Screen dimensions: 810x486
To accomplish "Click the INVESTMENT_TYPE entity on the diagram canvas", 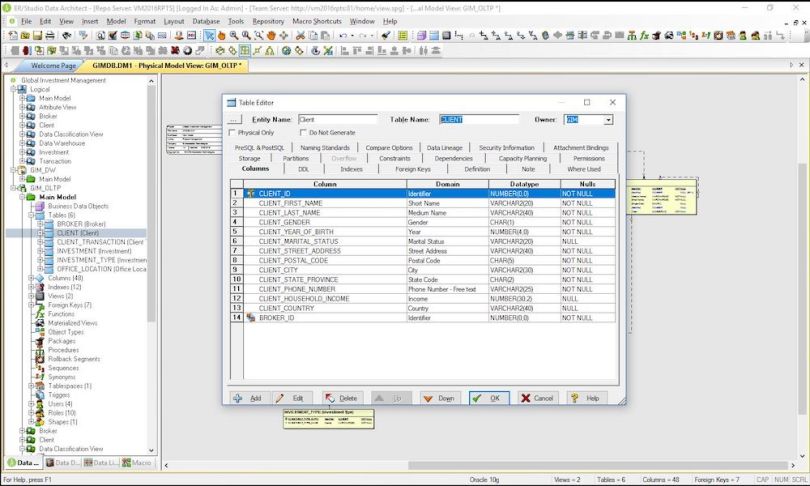I will 329,419.
